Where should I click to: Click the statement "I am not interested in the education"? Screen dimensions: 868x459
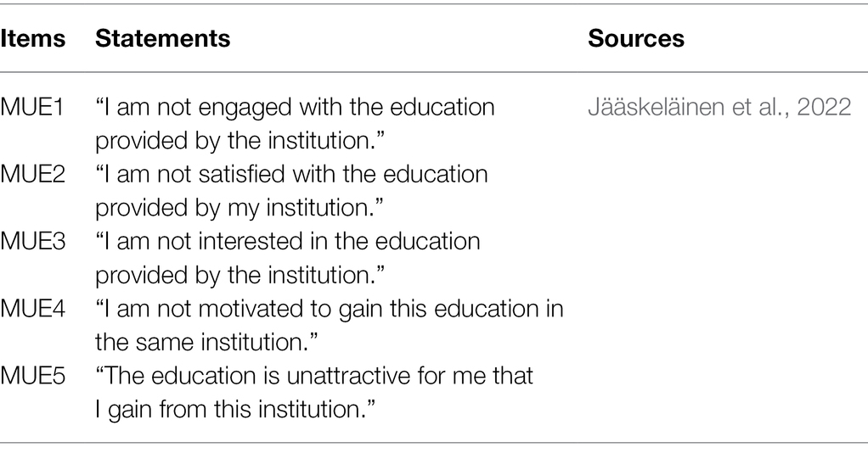click(288, 242)
